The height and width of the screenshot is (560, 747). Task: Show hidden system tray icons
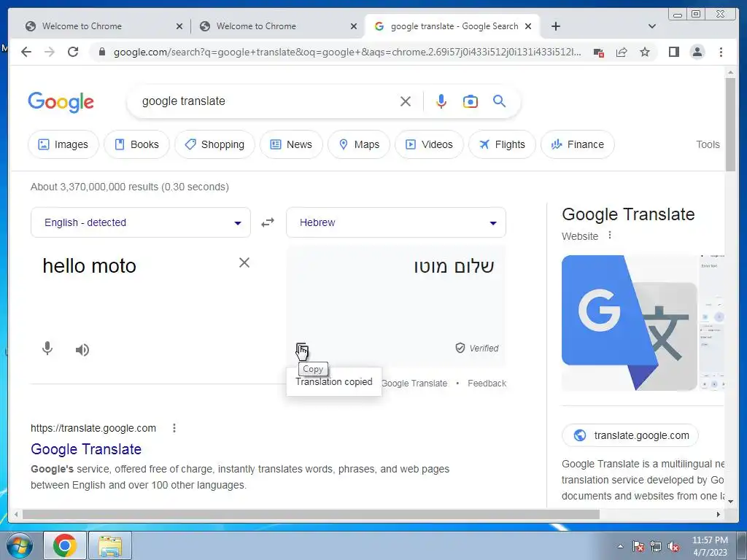click(620, 546)
